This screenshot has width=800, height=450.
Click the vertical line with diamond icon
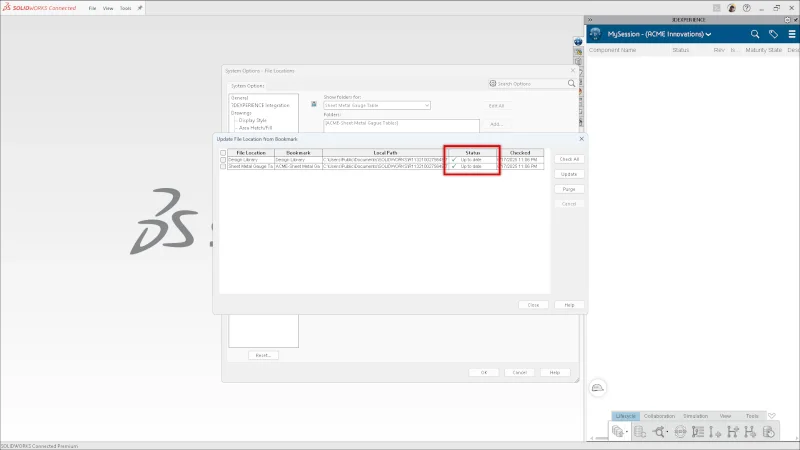click(x=715, y=432)
